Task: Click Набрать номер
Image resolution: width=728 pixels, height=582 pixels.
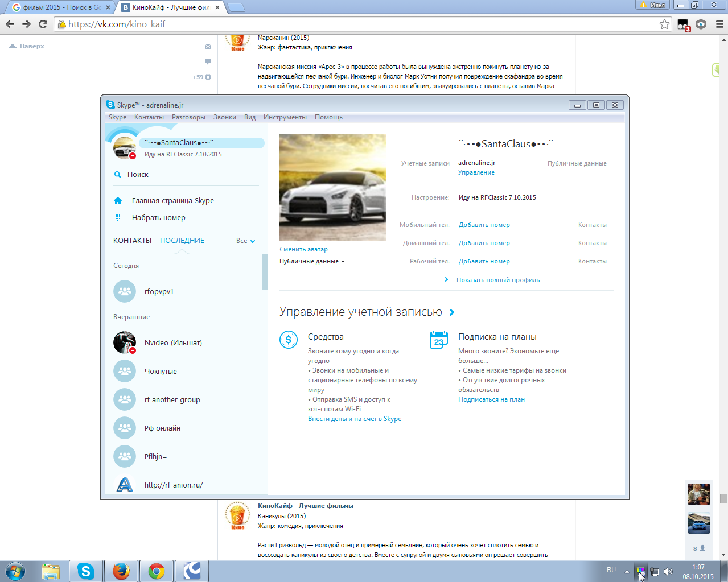Action: click(159, 218)
